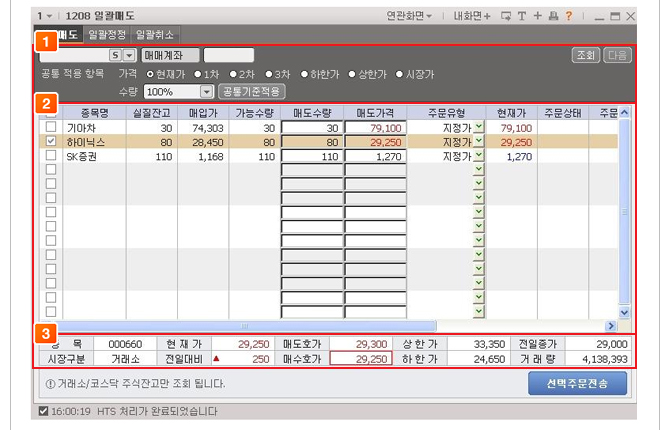This screenshot has width=670, height=430.
Task: Click the 실질잔고 column header
Action: [152, 113]
